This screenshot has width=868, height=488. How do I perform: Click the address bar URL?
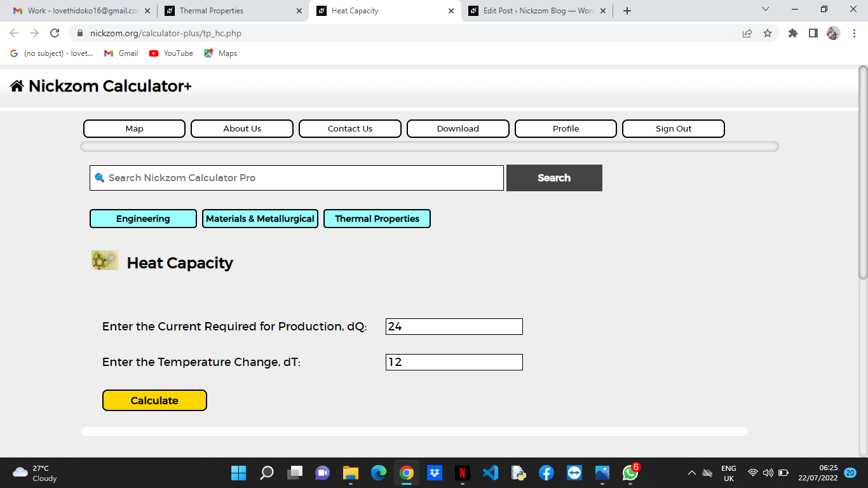[166, 33]
